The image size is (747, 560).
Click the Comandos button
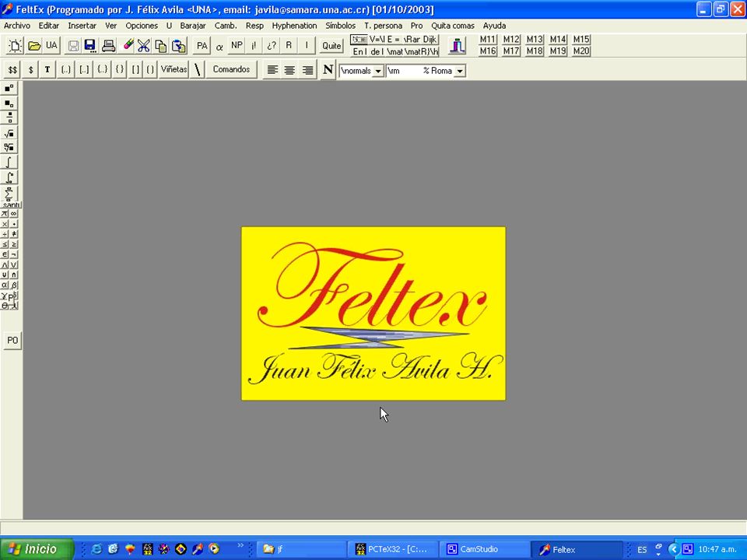point(231,69)
